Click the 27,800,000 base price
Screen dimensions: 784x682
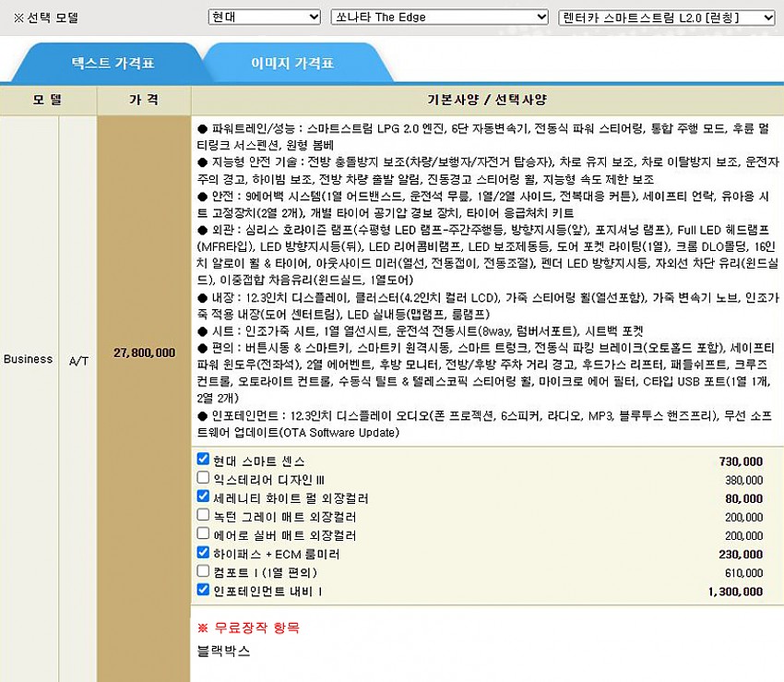[144, 353]
